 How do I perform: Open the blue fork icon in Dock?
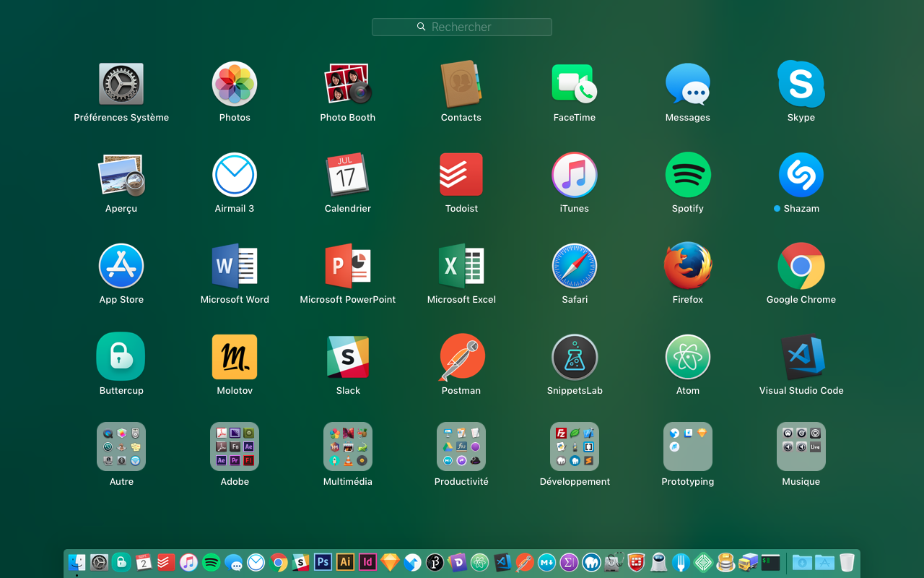(681, 562)
